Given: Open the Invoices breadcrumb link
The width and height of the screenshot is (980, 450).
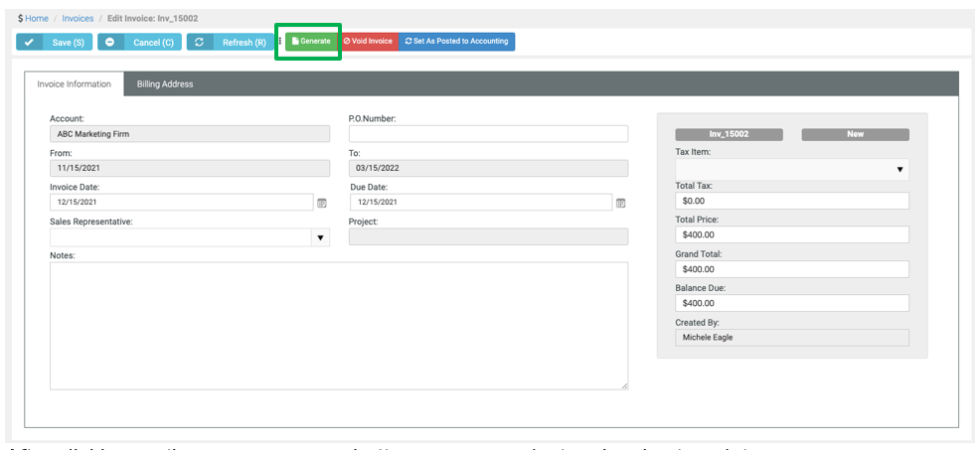Looking at the screenshot, I should [78, 19].
